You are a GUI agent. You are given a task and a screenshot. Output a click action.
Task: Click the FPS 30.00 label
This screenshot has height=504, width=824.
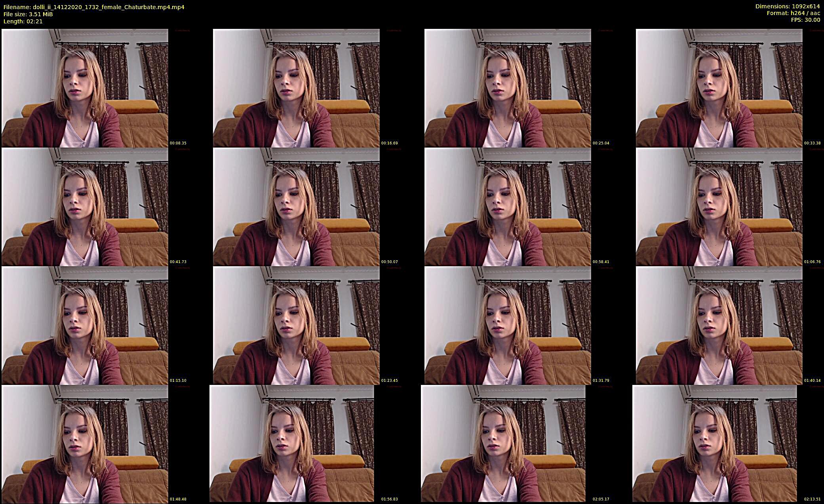(805, 20)
